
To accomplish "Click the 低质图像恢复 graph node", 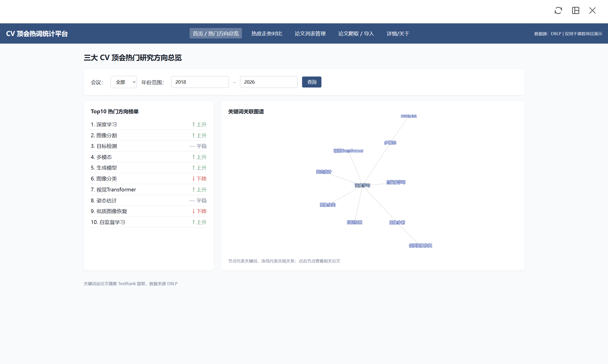I will pos(420,246).
